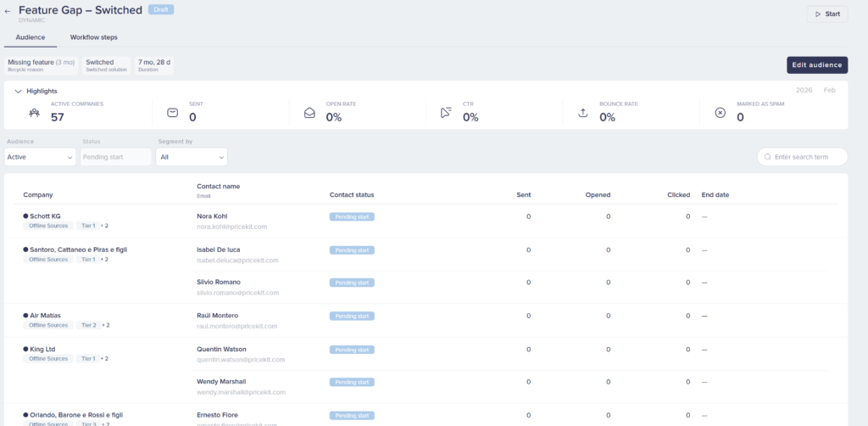Click the Tier 2 tag for Air Matias
The height and width of the screenshot is (426, 868).
[88, 325]
